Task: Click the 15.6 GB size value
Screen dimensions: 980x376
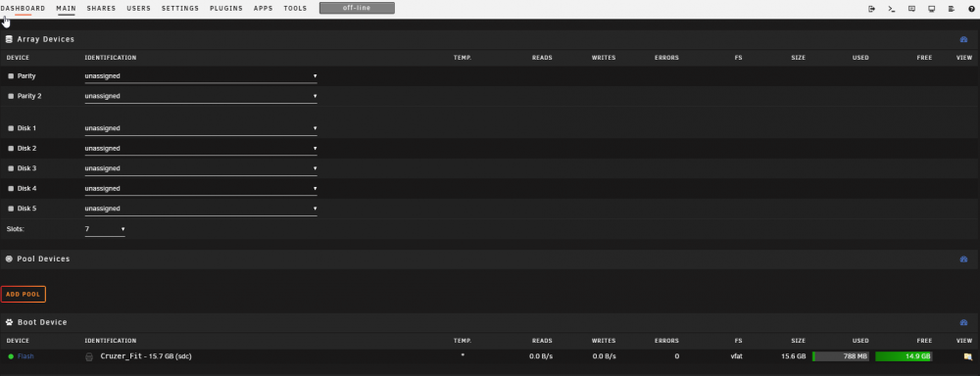Action: click(793, 356)
